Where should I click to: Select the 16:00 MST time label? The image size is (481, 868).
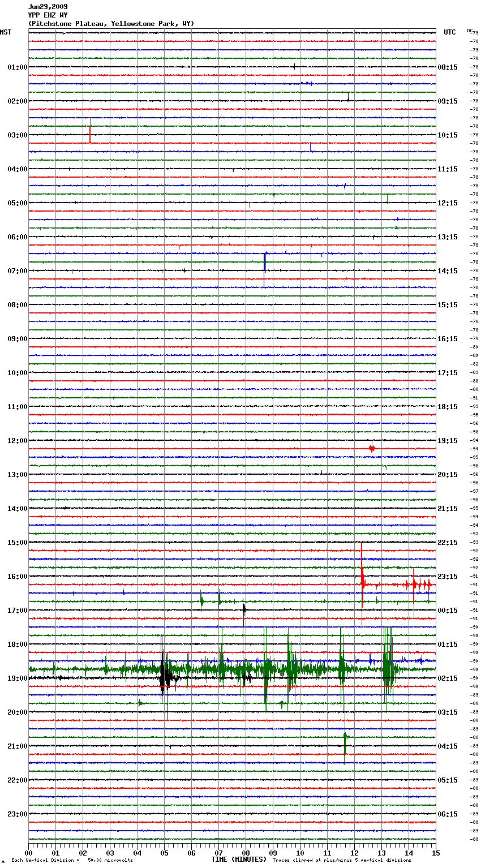(18, 577)
